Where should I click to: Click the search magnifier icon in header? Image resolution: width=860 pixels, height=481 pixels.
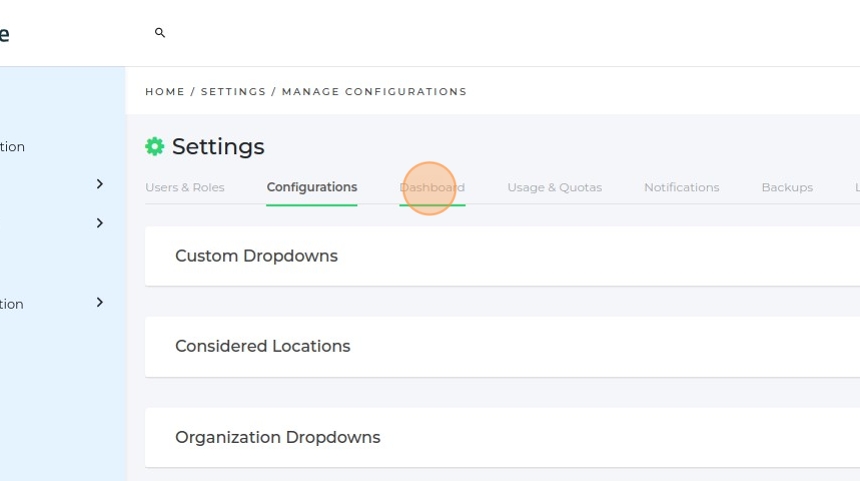point(160,33)
